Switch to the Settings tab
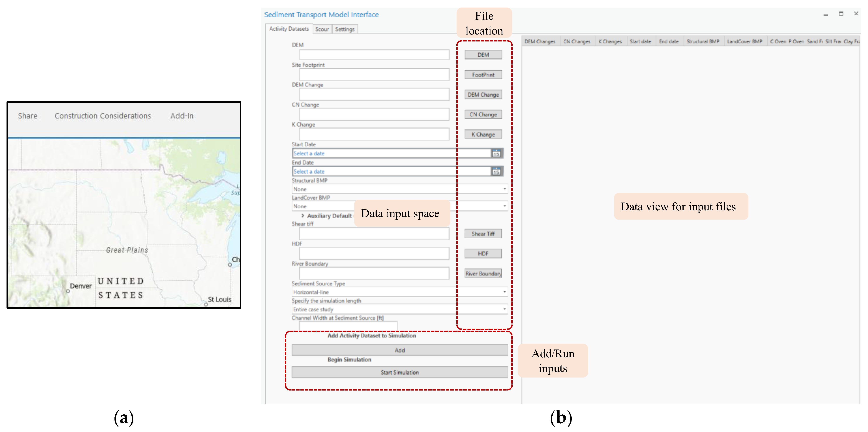This screenshot has height=432, width=868. pos(345,29)
